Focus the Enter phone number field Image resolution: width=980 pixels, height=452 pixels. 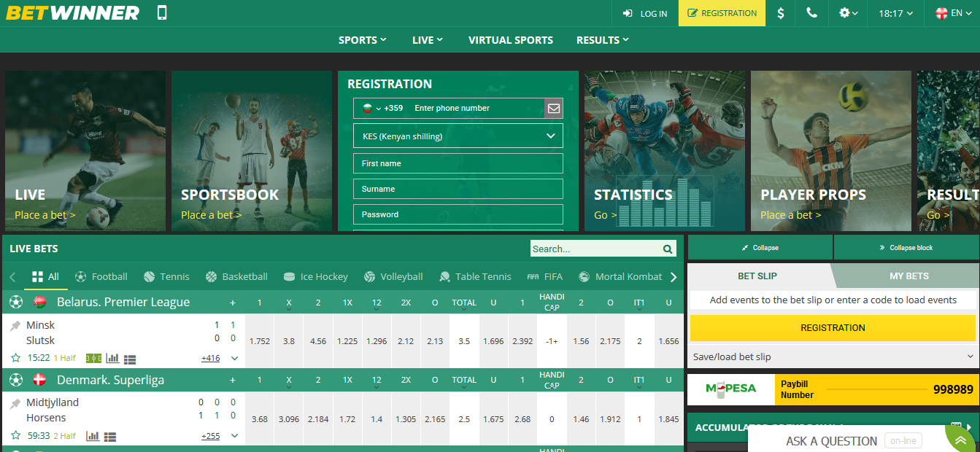click(477, 108)
